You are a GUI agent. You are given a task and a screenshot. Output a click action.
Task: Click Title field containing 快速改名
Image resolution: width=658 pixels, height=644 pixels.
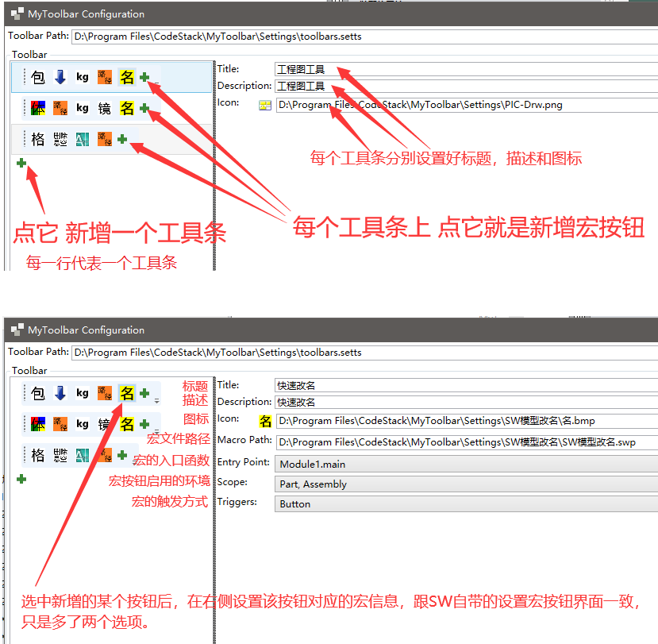click(x=466, y=385)
